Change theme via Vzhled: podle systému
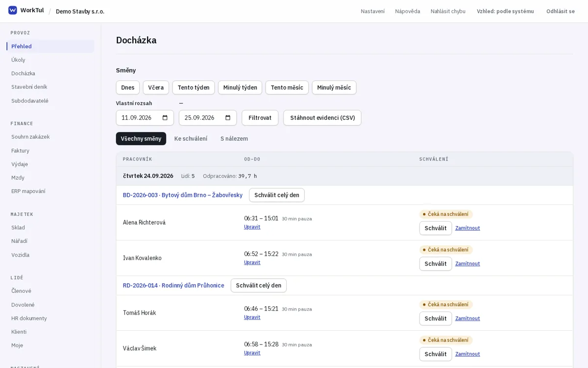This screenshot has width=588, height=368. point(505,11)
